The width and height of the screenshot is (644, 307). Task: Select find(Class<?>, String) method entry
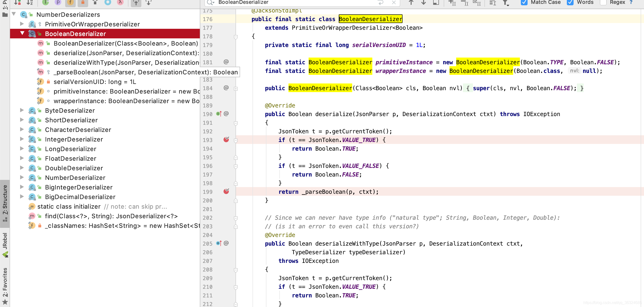pos(111,216)
